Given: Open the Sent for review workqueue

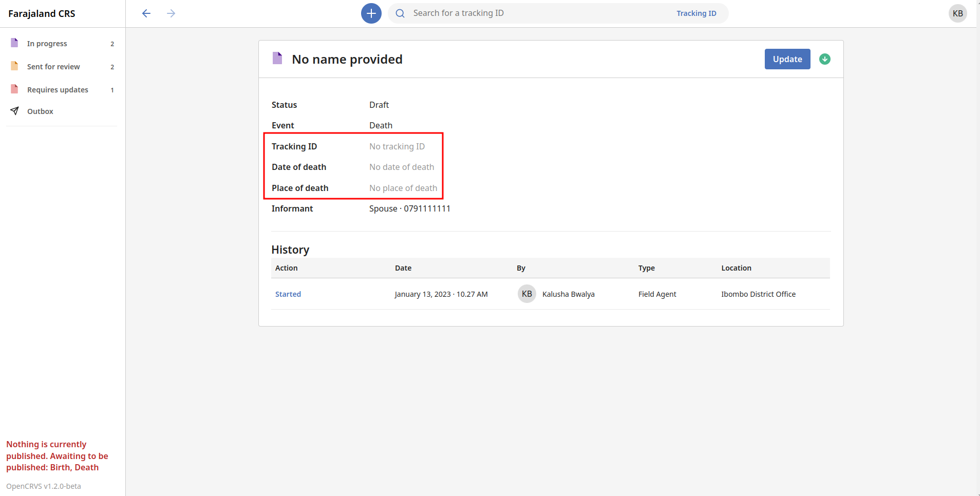Looking at the screenshot, I should point(53,66).
